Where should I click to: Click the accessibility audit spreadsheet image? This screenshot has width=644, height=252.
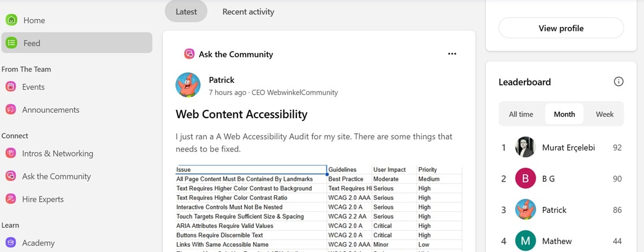coord(319,208)
